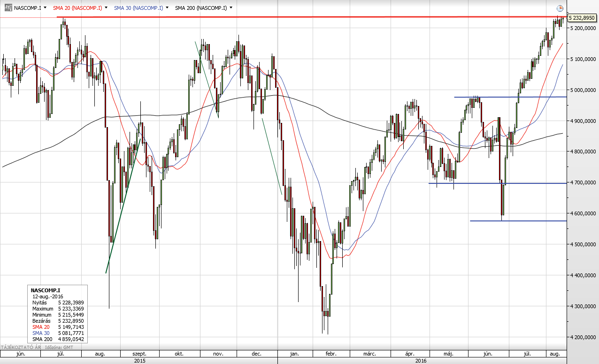Click the 4 800,0000 price axis label
The image size is (599, 364).
582,152
